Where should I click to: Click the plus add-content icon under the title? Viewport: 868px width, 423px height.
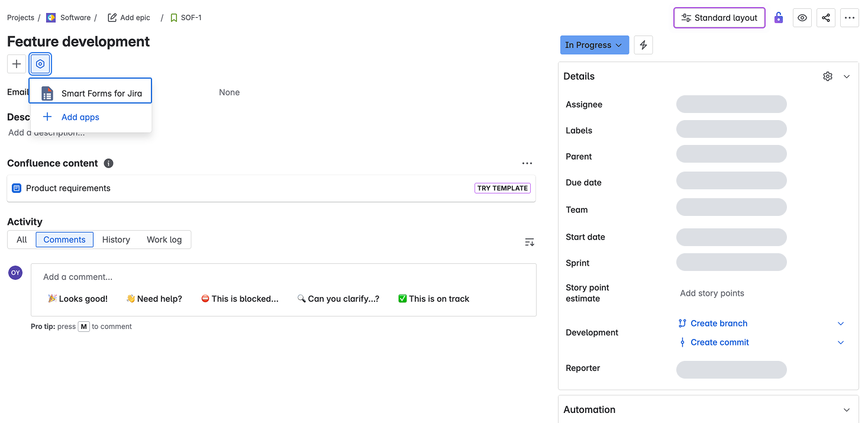(17, 64)
